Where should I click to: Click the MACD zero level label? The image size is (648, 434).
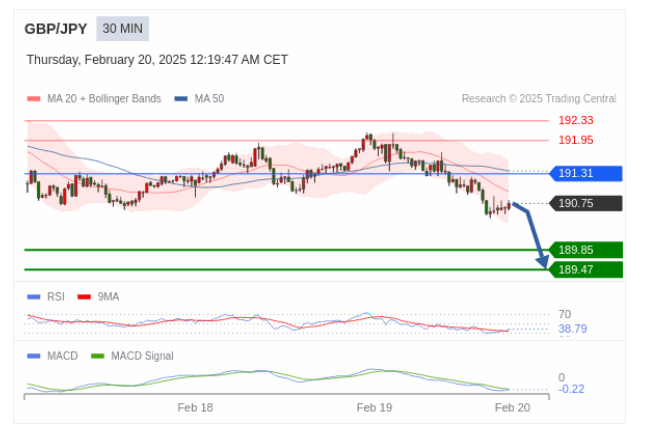pyautogui.click(x=562, y=377)
